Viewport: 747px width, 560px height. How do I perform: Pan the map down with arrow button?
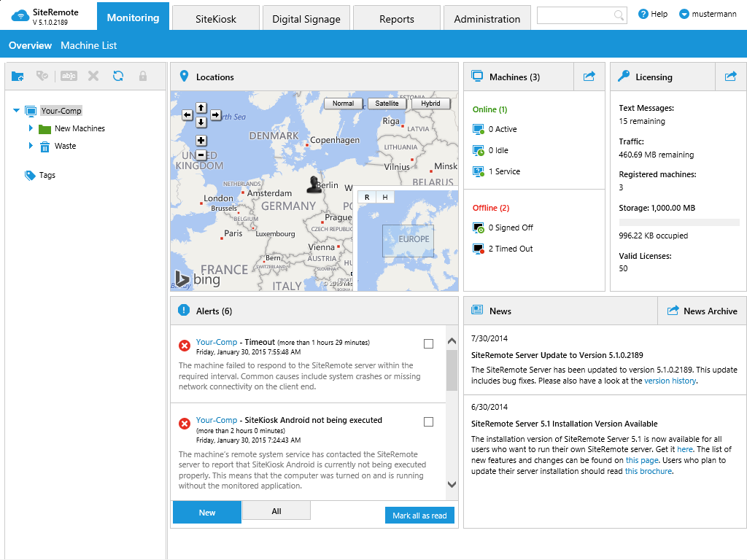point(201,122)
